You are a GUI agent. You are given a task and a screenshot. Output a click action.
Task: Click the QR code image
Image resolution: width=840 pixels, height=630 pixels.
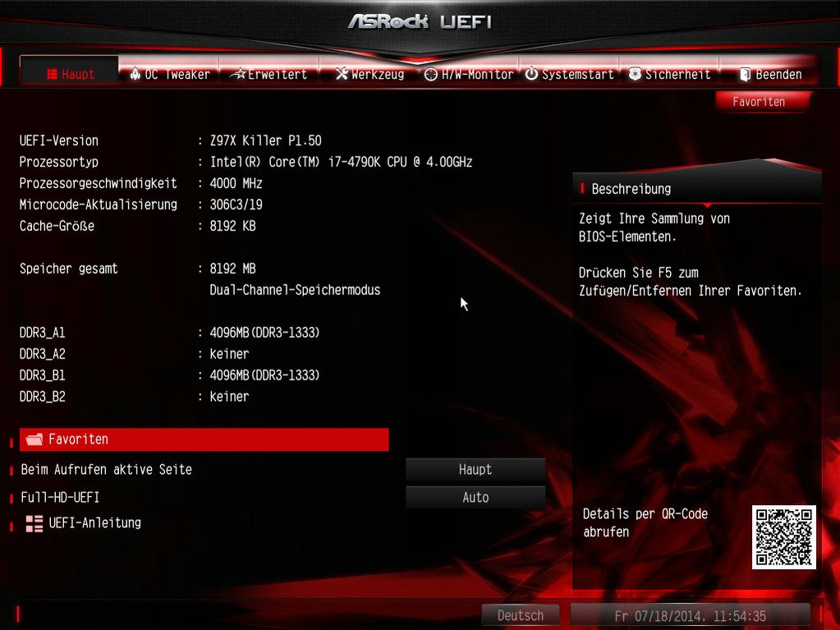point(783,537)
